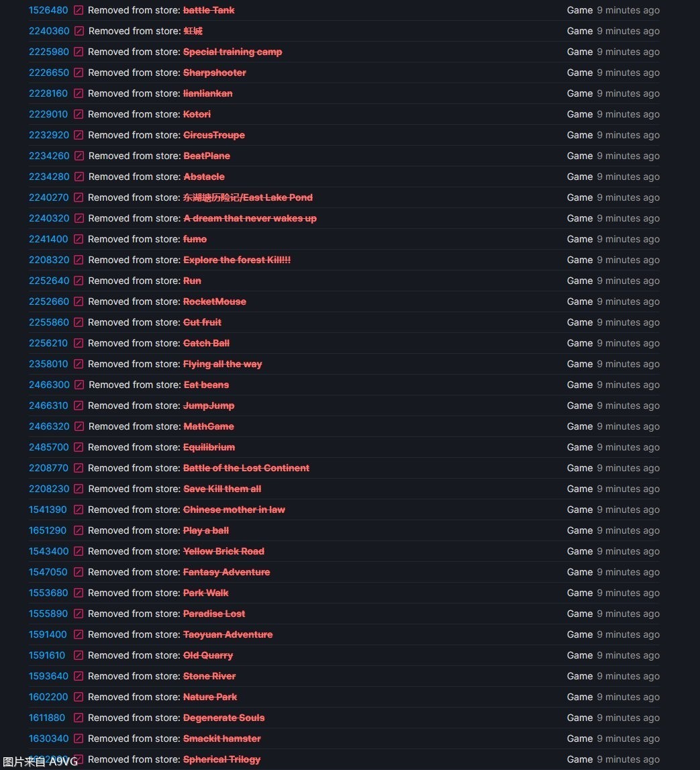Open app ID 1541390
The image size is (700, 770).
click(x=48, y=510)
